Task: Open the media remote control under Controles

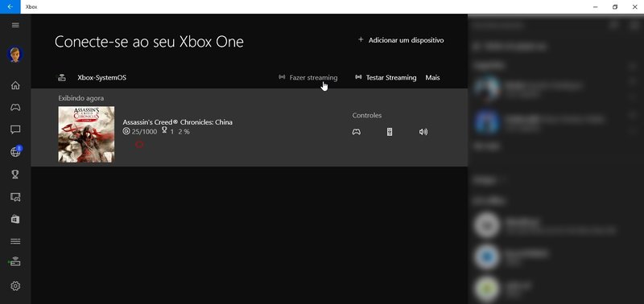Action: click(x=390, y=132)
